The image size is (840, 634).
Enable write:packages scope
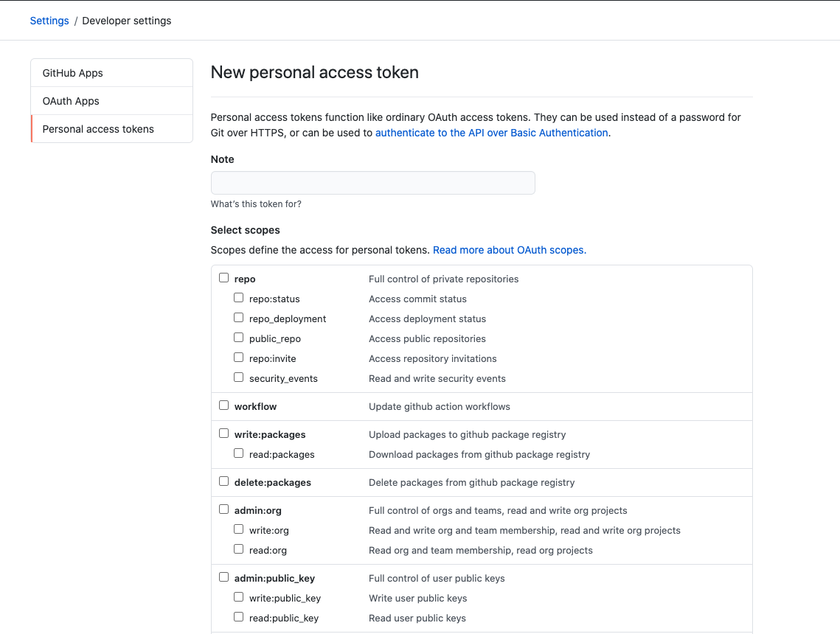tap(223, 433)
